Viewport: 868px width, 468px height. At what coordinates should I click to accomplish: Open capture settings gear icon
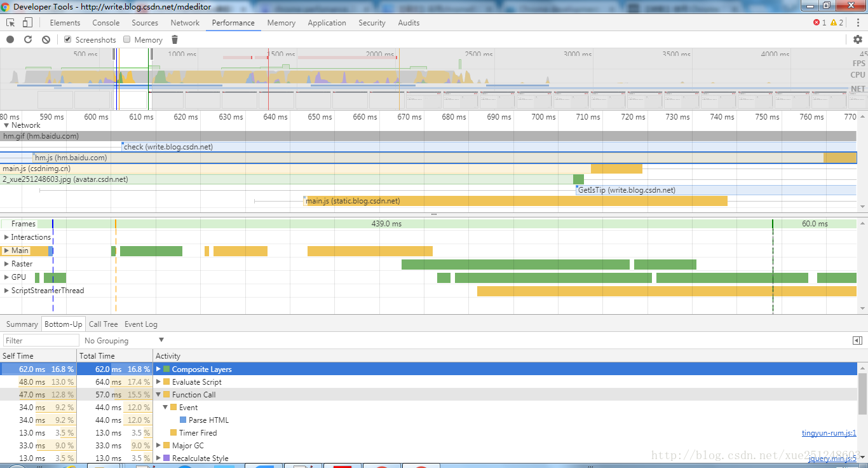(x=858, y=39)
